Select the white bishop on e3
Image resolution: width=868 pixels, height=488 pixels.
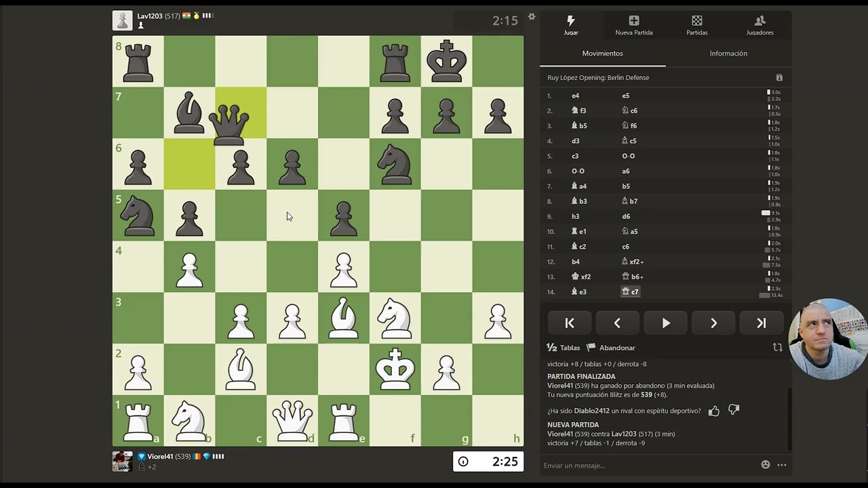(x=344, y=318)
